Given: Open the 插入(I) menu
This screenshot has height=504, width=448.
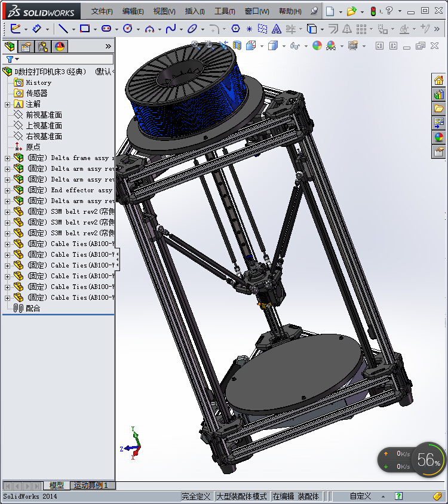Looking at the screenshot, I should [195, 11].
